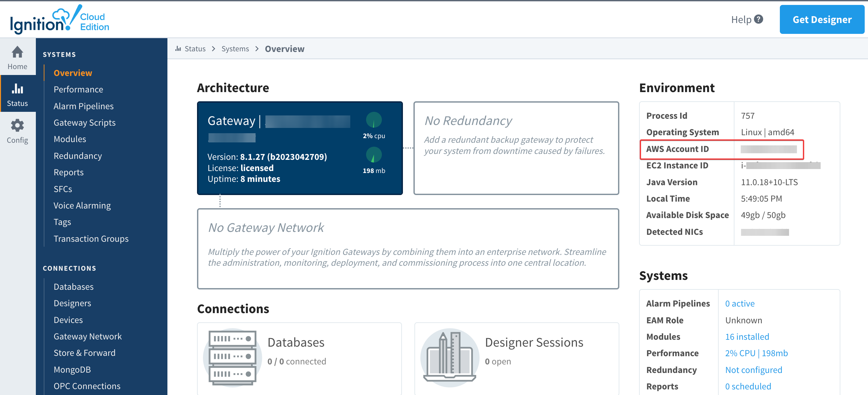Click the '0 active' alarm pipelines link

(740, 303)
